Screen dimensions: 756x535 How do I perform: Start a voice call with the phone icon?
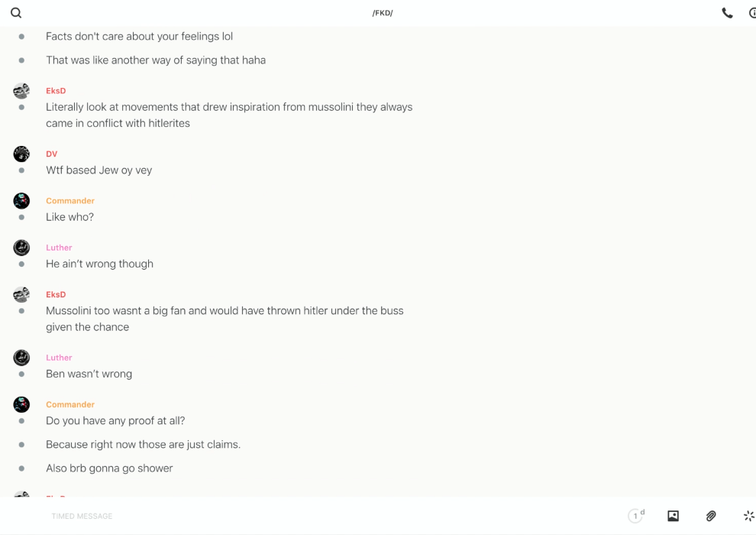[727, 13]
